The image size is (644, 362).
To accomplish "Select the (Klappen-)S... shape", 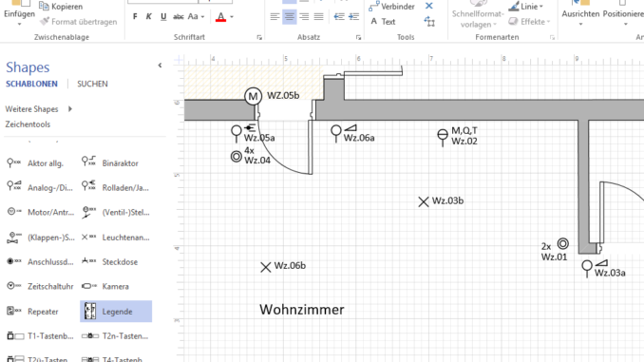I will [x=40, y=238].
